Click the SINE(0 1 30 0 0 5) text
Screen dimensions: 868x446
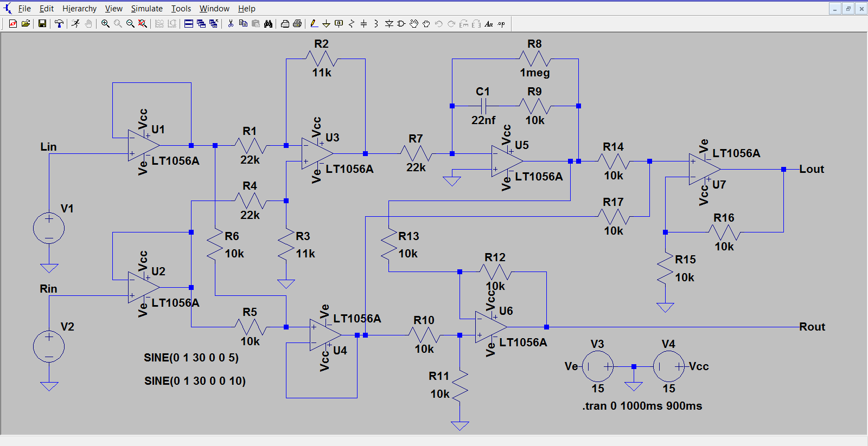pyautogui.click(x=191, y=358)
